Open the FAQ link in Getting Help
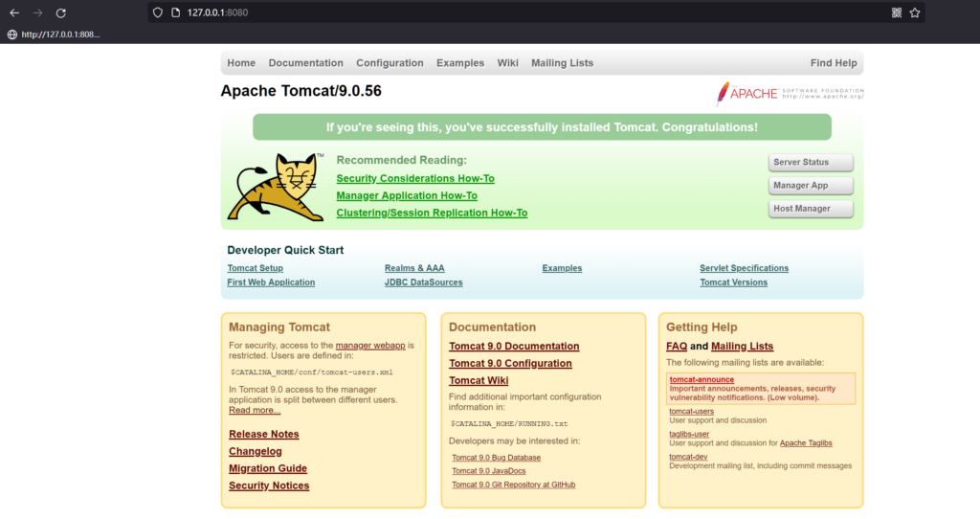 pos(677,347)
